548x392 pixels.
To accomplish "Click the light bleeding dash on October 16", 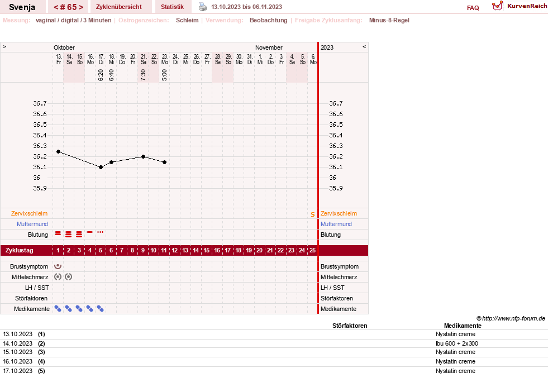I will (90, 232).
